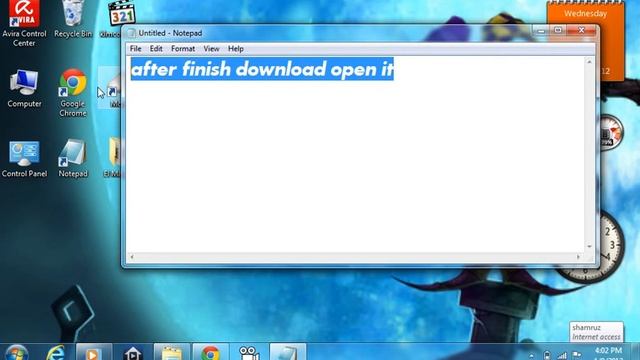640x360 pixels.
Task: Click the Action Center flag tray icon
Action: (577, 355)
